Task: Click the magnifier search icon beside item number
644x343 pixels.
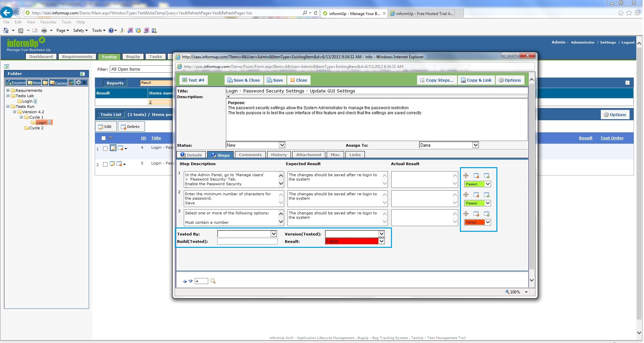Action: [214, 281]
